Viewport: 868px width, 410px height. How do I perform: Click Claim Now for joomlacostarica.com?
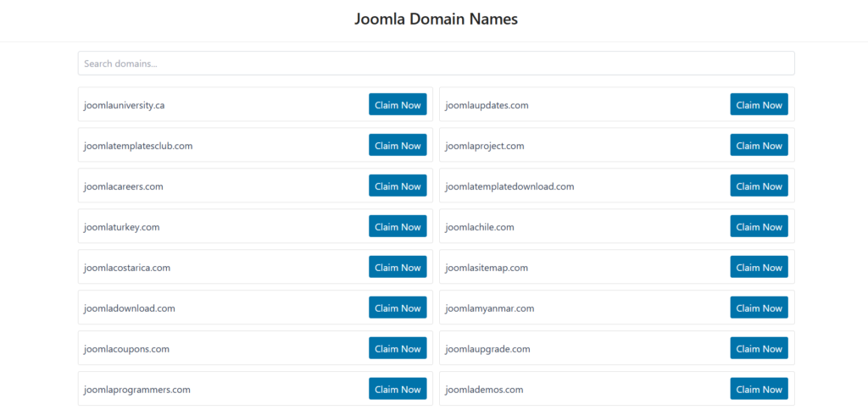coord(398,268)
